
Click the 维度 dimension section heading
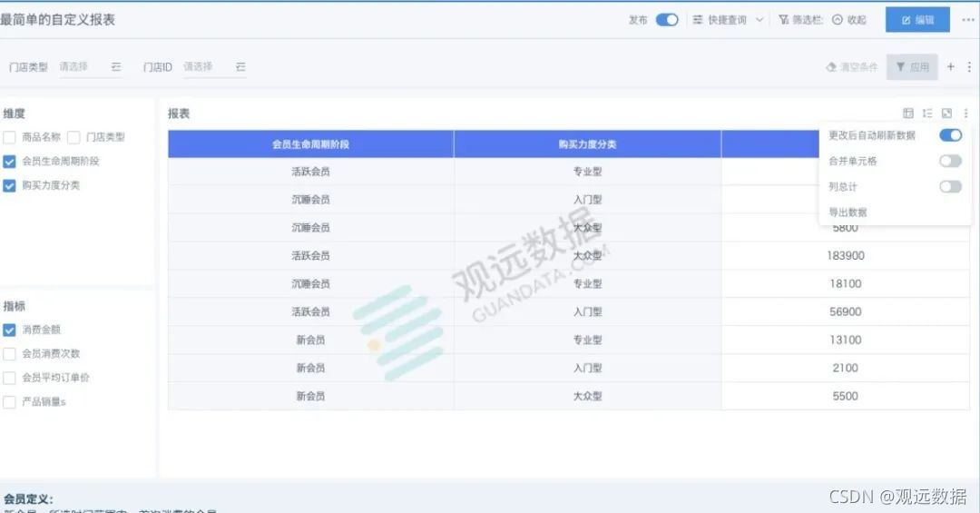14,113
